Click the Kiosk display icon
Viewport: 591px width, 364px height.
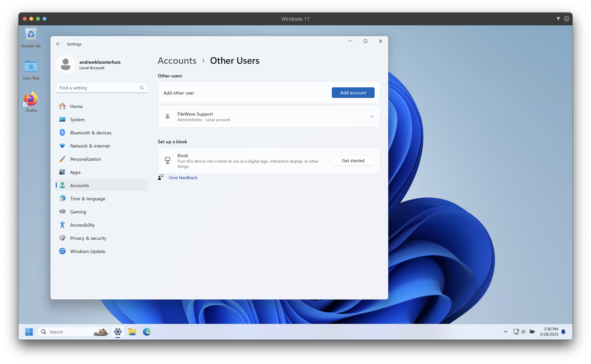click(167, 161)
